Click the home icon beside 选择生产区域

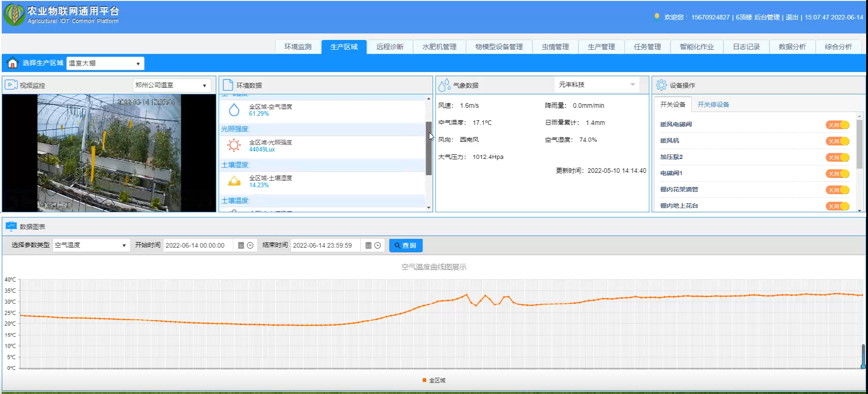13,63
